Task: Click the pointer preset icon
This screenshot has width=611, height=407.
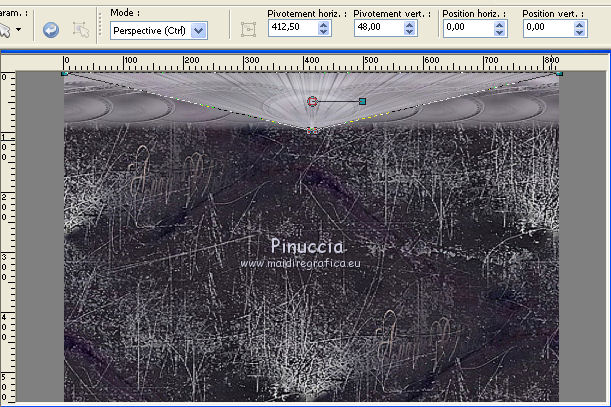Action: point(5,30)
